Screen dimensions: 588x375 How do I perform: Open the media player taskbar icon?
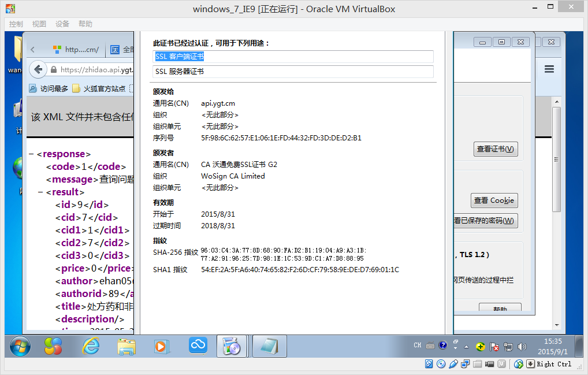coord(162,346)
